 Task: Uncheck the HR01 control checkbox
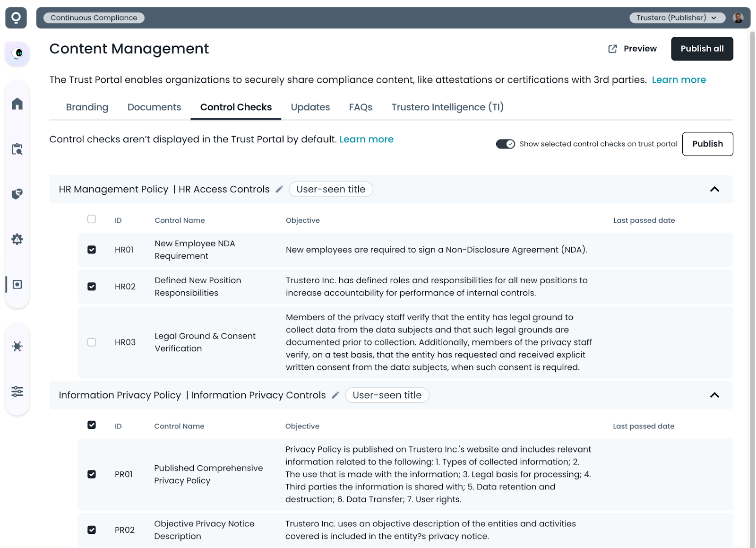(x=92, y=250)
